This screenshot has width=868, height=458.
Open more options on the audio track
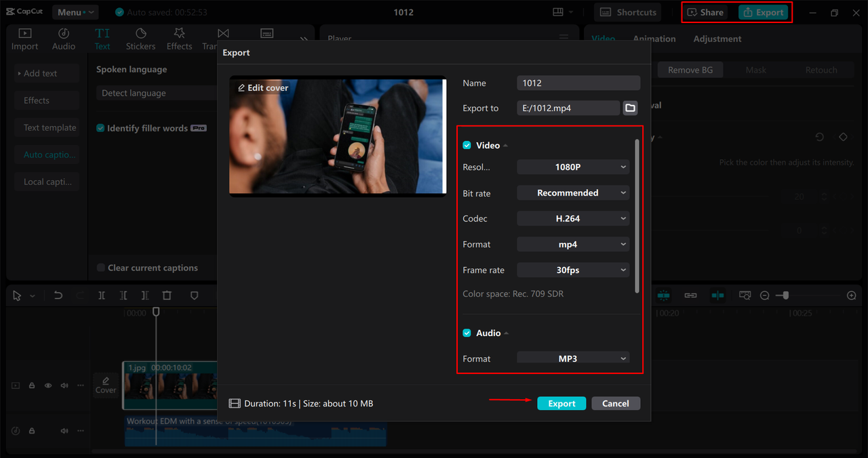pyautogui.click(x=80, y=431)
